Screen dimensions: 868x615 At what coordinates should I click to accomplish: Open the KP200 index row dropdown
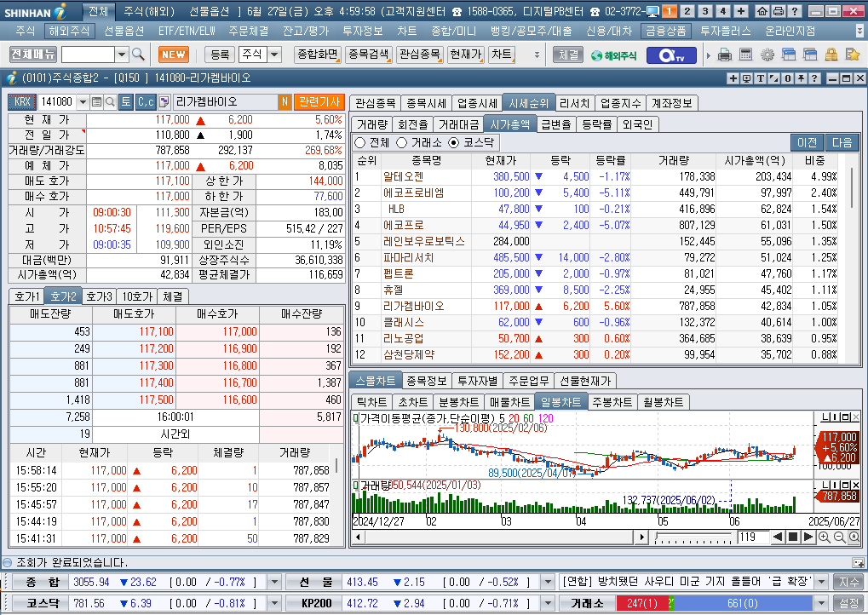[x=548, y=603]
